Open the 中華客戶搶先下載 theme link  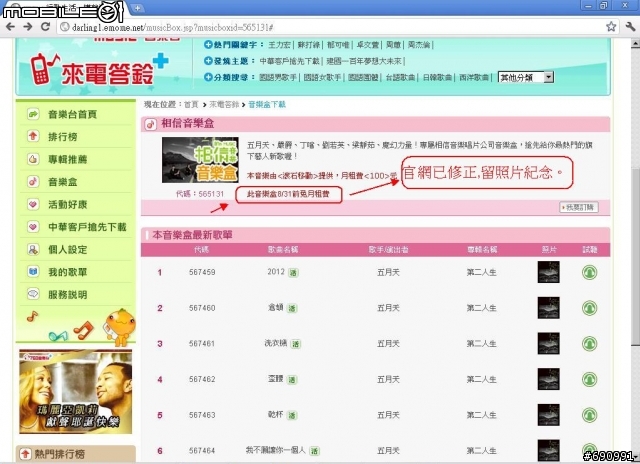point(289,61)
